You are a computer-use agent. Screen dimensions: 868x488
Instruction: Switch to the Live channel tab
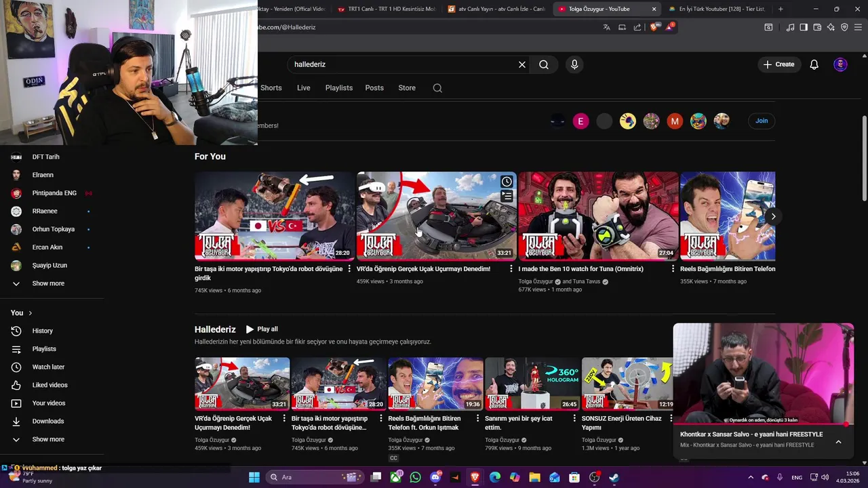304,88
